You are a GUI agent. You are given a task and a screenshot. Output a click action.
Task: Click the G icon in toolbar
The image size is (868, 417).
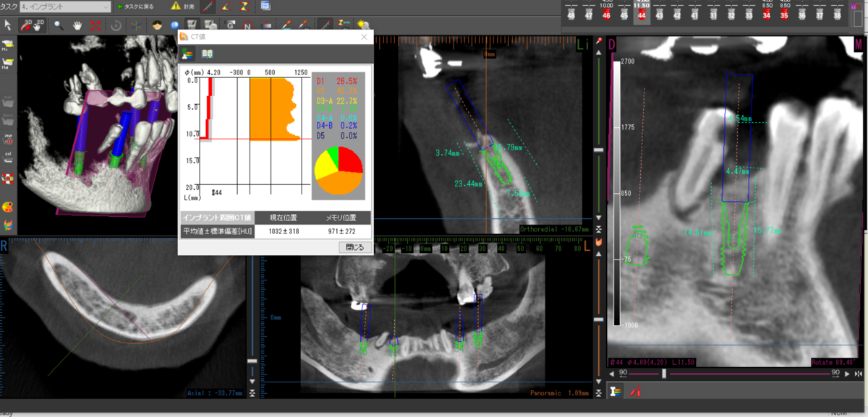click(x=231, y=25)
